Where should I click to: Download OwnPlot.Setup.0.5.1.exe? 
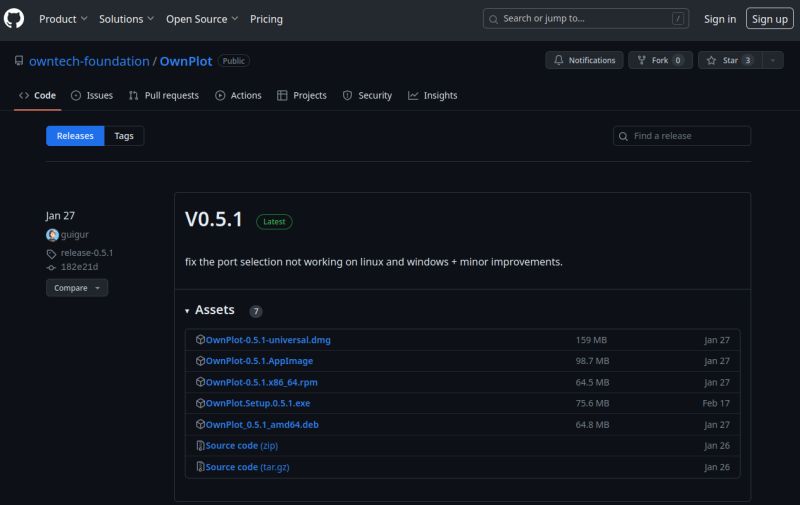(258, 403)
